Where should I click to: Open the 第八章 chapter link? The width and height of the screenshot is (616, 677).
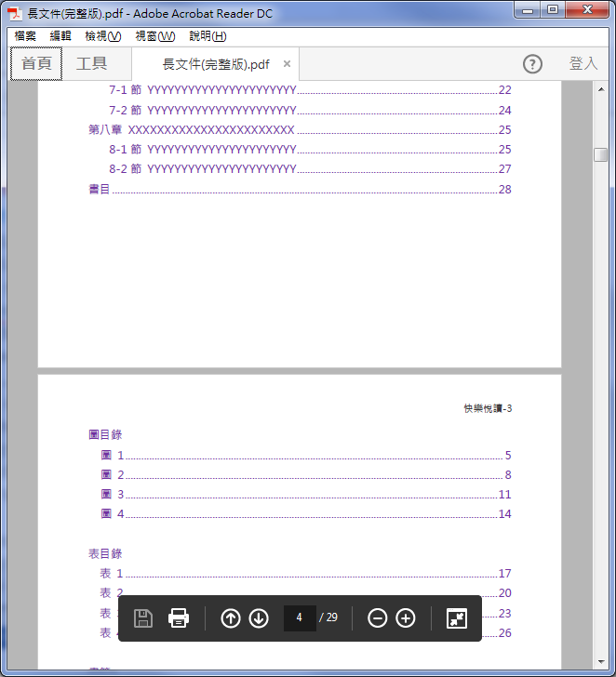tap(300, 129)
